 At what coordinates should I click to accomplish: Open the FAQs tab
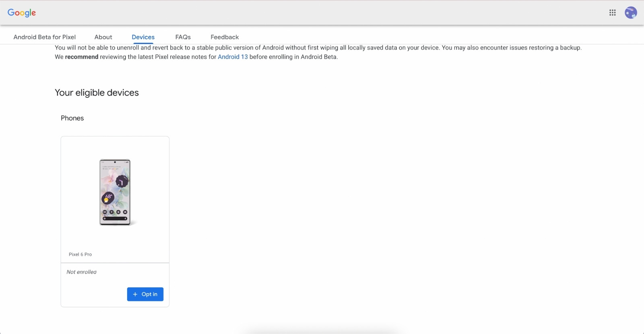pos(183,37)
